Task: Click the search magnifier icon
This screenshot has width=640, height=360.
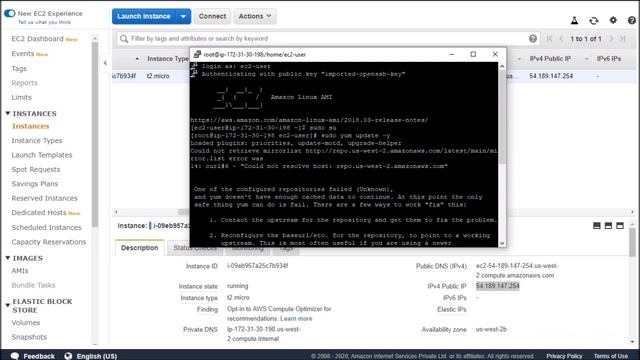Action: click(124, 39)
